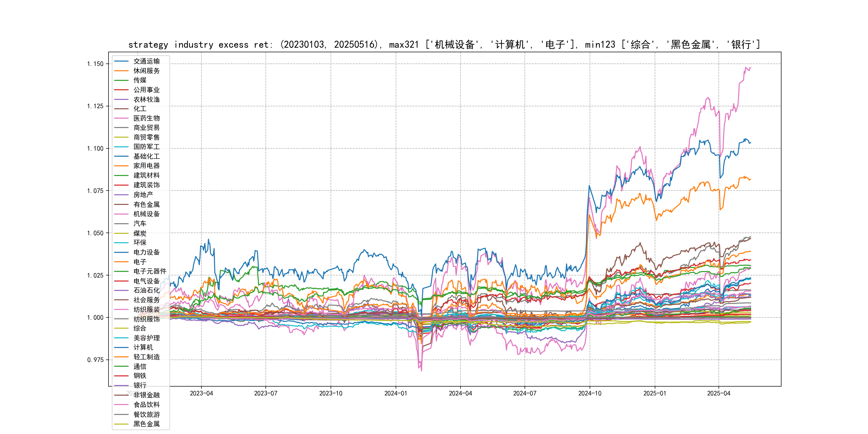868x434 pixels.
Task: Click the 1.150 y-axis tick label
Action: 95,64
